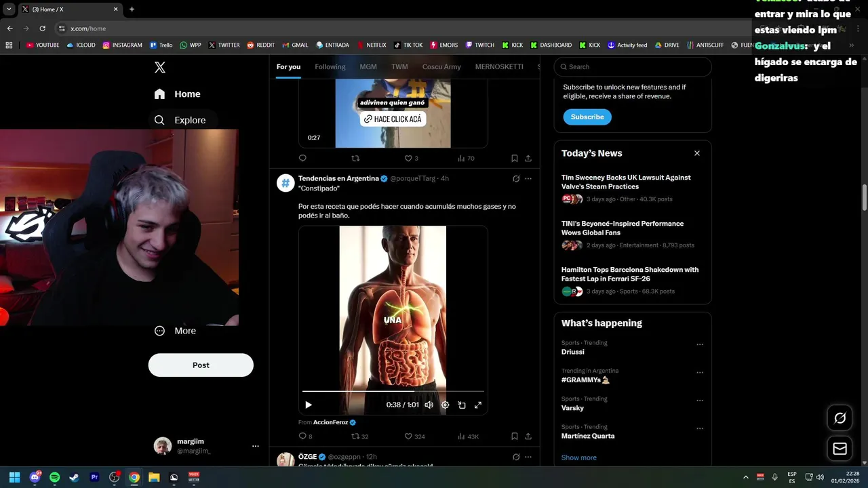Open video playback settings gear
The height and width of the screenshot is (488, 868).
click(445, 405)
